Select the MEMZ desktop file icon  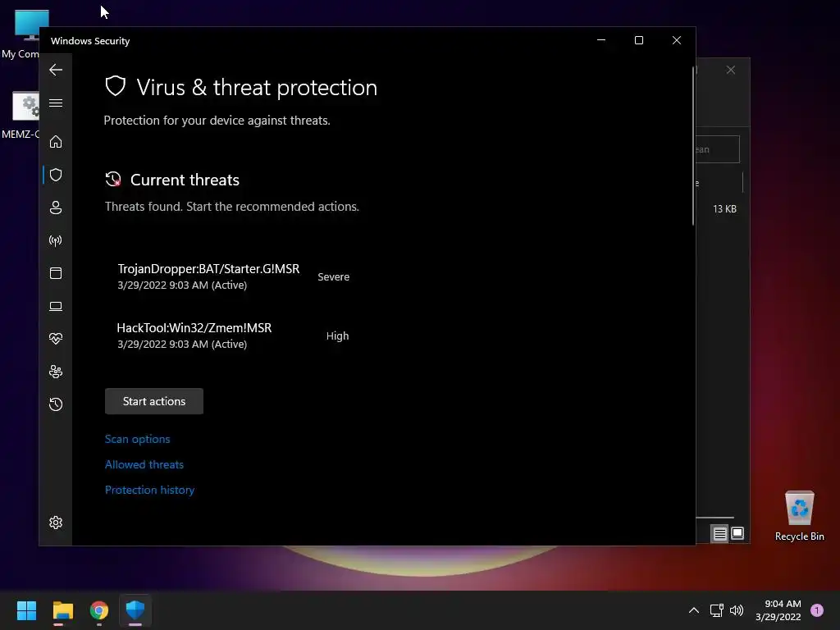point(21,116)
